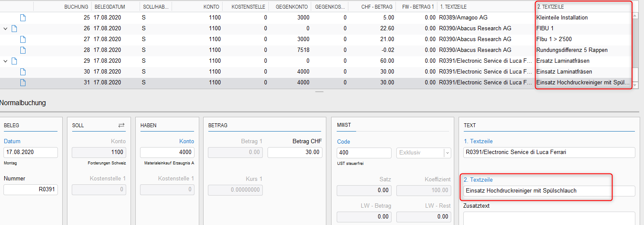Click the panel splitter handle below table
Image resolution: width=644 pixels, height=225 pixels.
tap(319, 92)
